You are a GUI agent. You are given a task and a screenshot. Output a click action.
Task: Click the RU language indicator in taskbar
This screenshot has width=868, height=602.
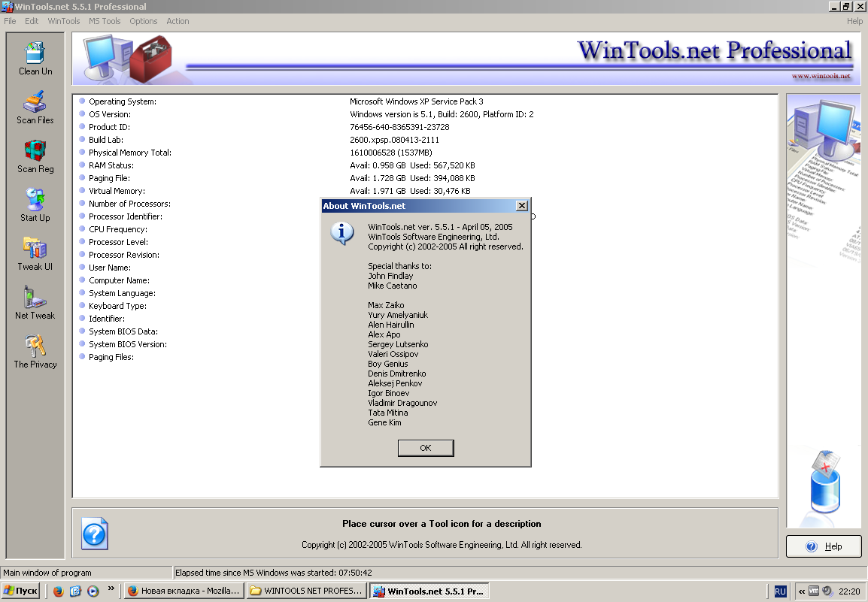click(780, 591)
